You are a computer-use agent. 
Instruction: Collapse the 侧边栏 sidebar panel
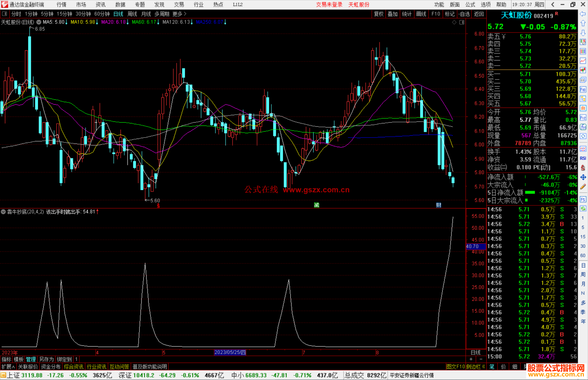coord(475,367)
